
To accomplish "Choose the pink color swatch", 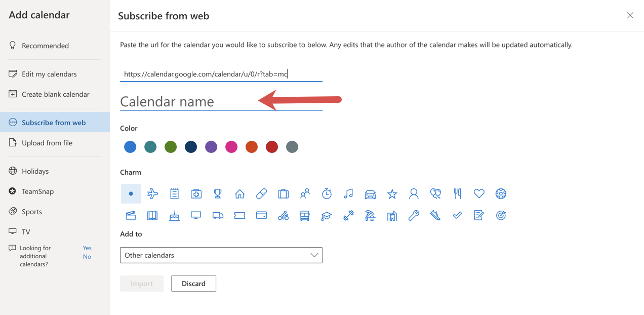I will pos(231,147).
